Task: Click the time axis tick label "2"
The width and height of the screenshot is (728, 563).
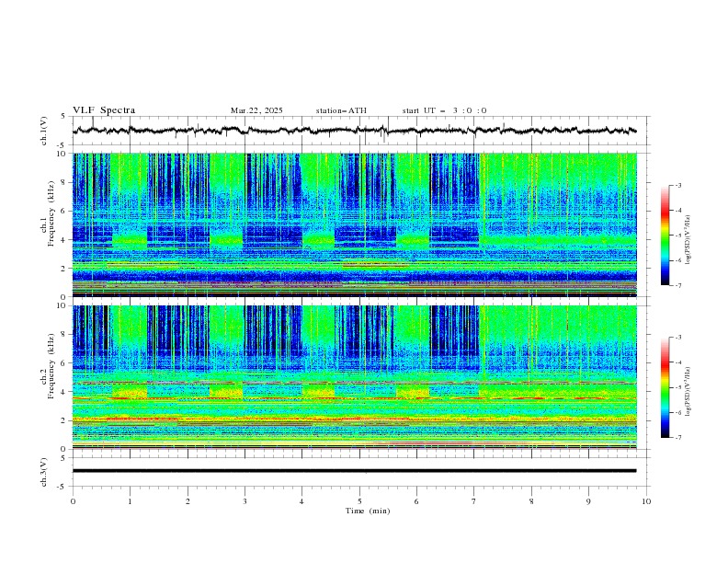Action: click(188, 501)
